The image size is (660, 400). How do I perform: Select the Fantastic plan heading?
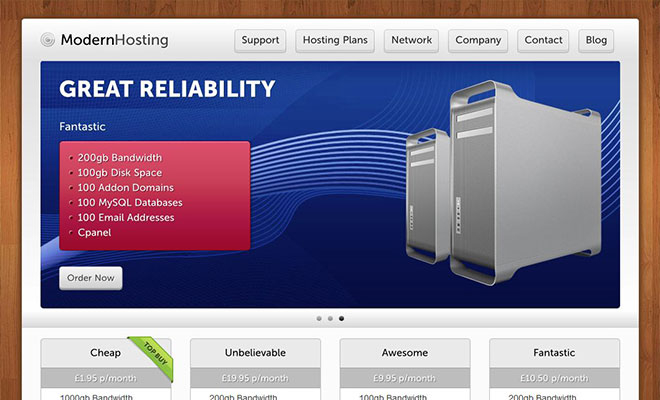click(554, 353)
